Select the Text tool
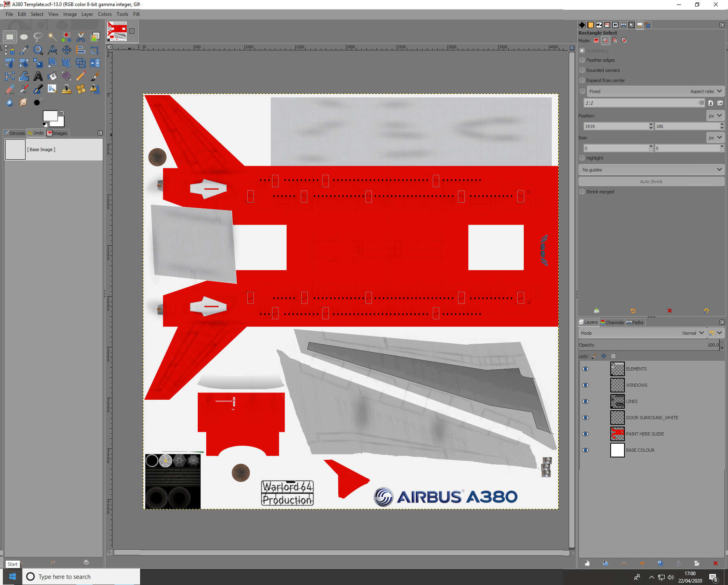This screenshot has height=585, width=728. click(x=38, y=76)
